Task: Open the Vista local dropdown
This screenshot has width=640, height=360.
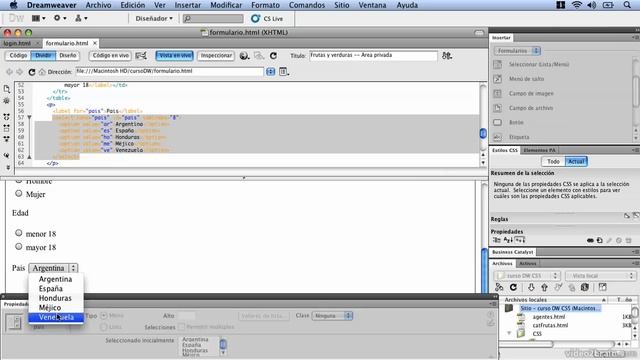Action: coord(600,276)
